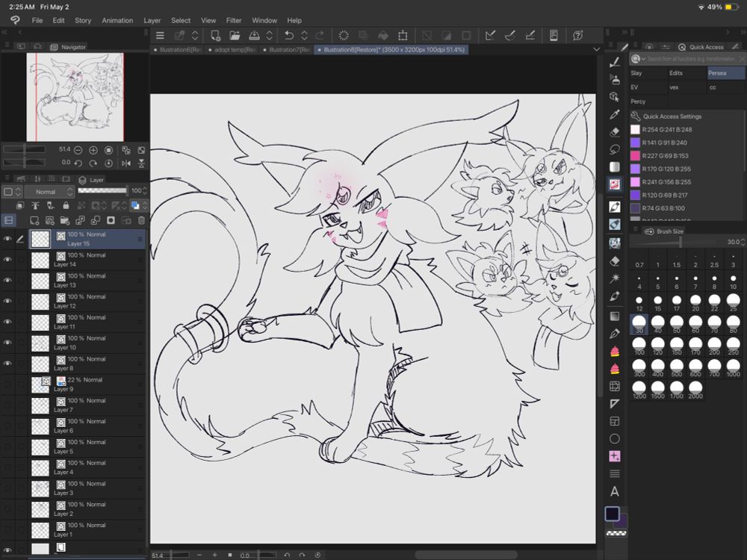Click the Fill bucket icon in command bar
Viewport: 747px width, 560px height.
[x=383, y=36]
